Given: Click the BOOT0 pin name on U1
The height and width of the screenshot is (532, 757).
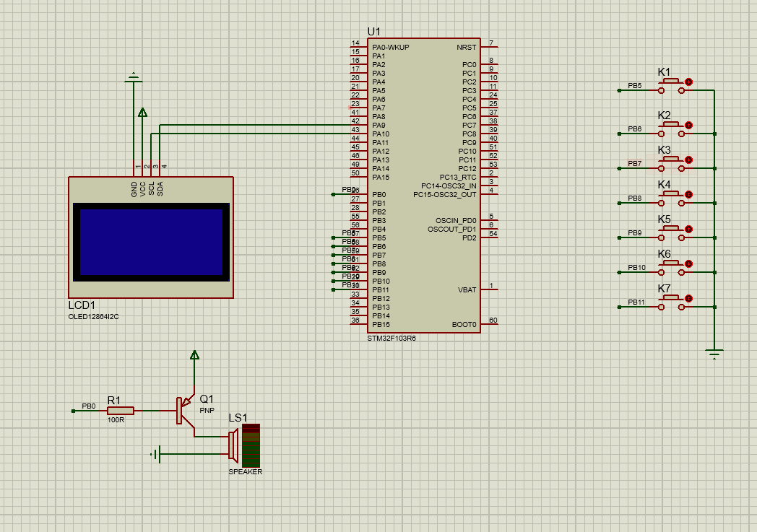Looking at the screenshot, I should click(464, 325).
